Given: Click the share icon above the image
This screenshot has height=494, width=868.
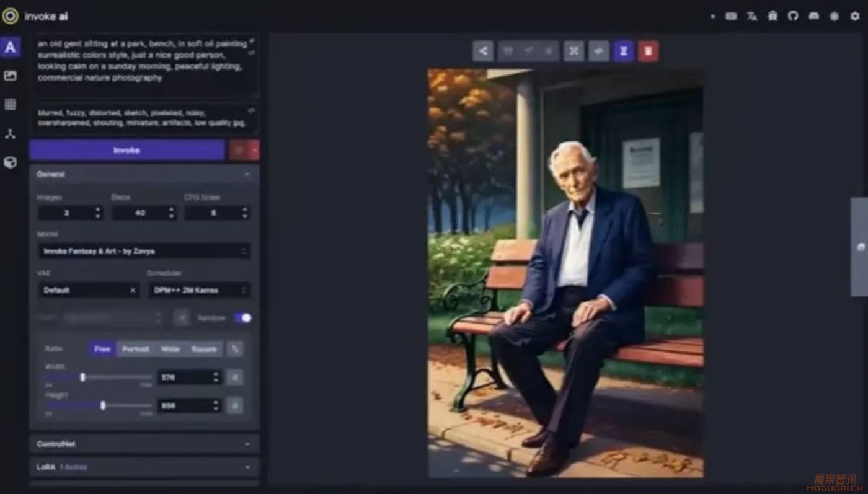Looking at the screenshot, I should 483,51.
